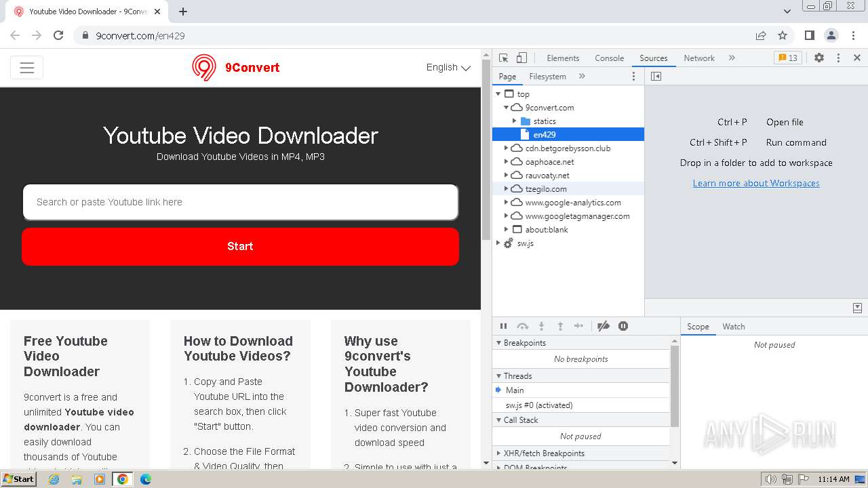
Task: Click the Step debugger button
Action: tap(578, 326)
